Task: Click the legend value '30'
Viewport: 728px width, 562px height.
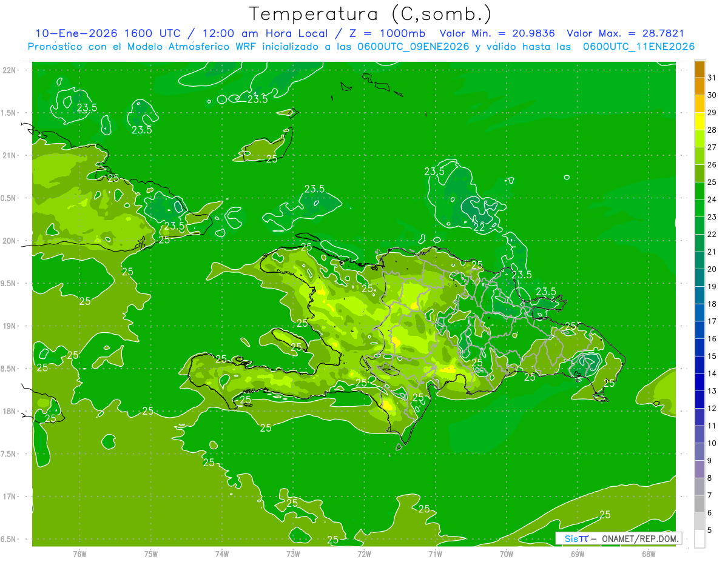Action: click(712, 95)
